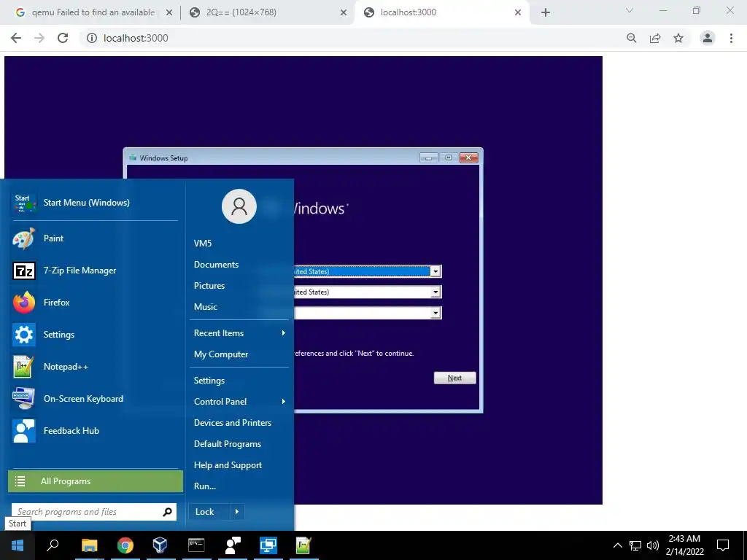This screenshot has height=560, width=747.
Task: Close the Windows Setup window
Action: pyautogui.click(x=469, y=157)
